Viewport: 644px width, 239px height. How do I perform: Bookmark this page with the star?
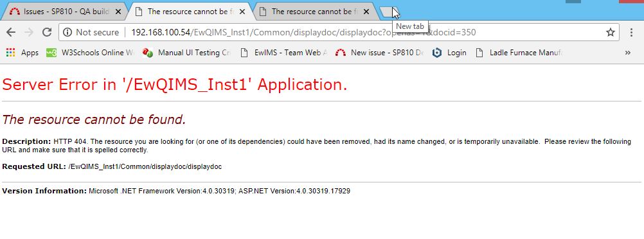611,32
